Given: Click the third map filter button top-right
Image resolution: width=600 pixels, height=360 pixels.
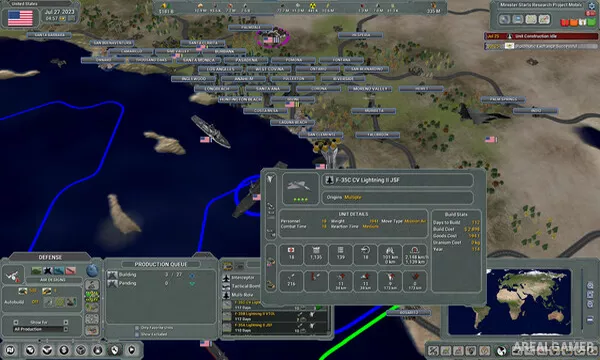Looking at the screenshot, I should (x=531, y=20).
